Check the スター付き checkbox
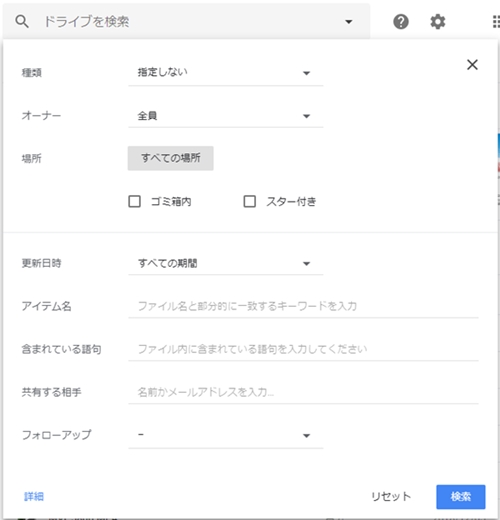 click(x=250, y=201)
